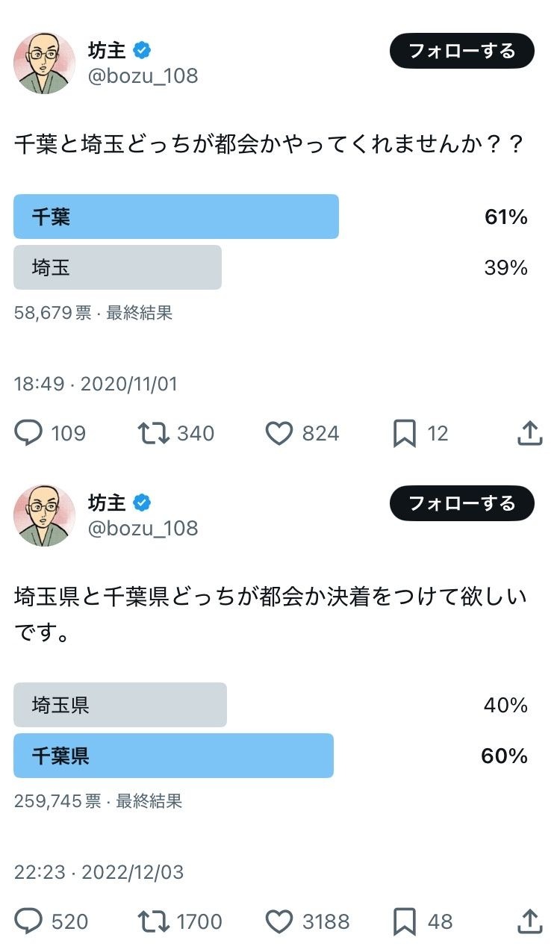The width and height of the screenshot is (560, 952).
Task: Click the 22:23 · 2022/12/03 timestamp
Action: click(99, 872)
